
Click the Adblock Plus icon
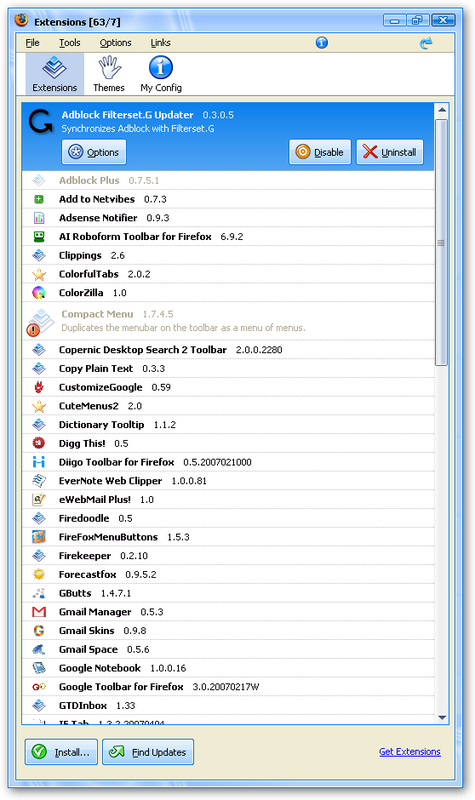click(39, 180)
